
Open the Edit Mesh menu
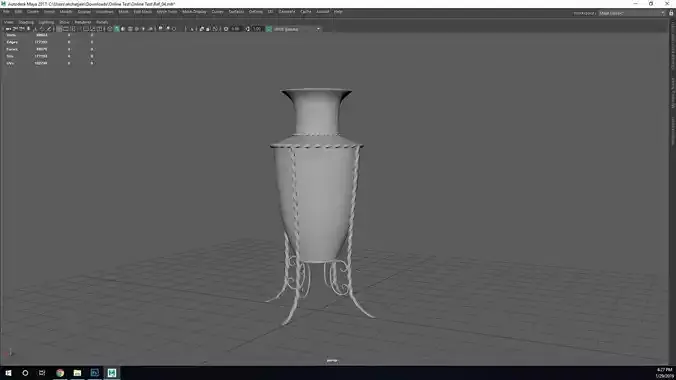(142, 12)
